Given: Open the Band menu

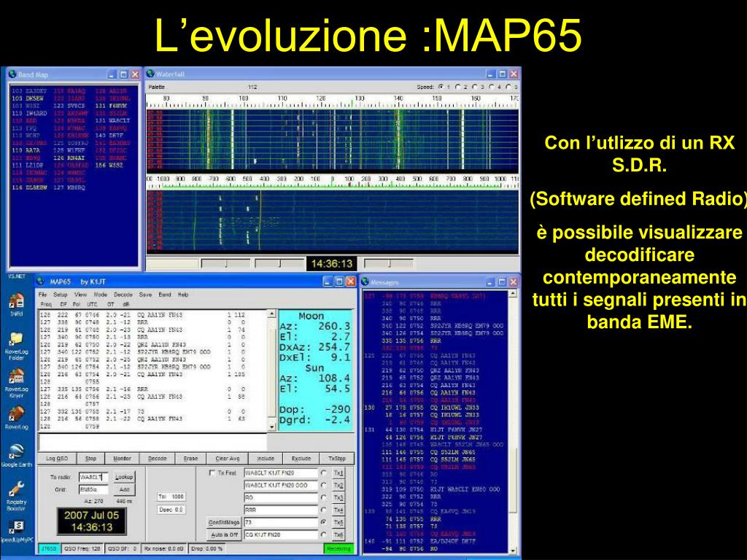Looking at the screenshot, I should tap(165, 295).
